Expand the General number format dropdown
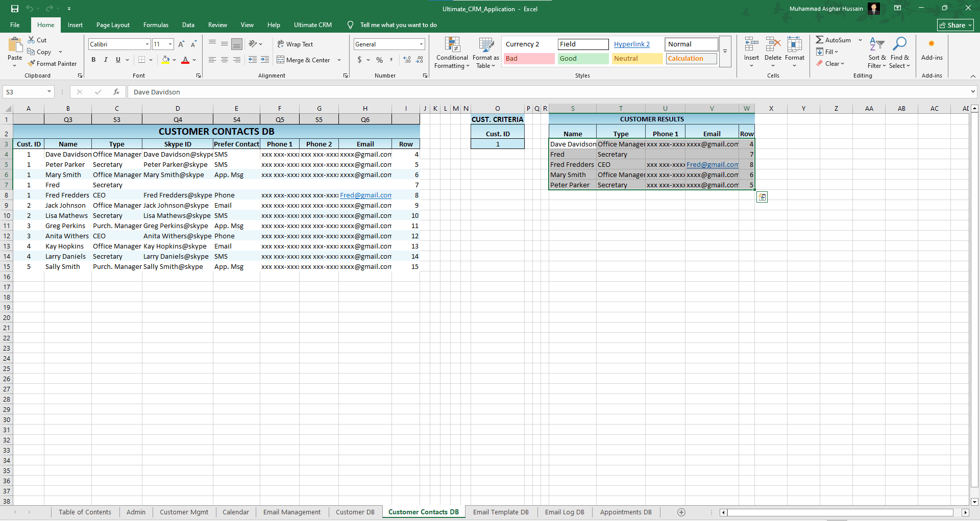Image resolution: width=980 pixels, height=521 pixels. (x=421, y=44)
